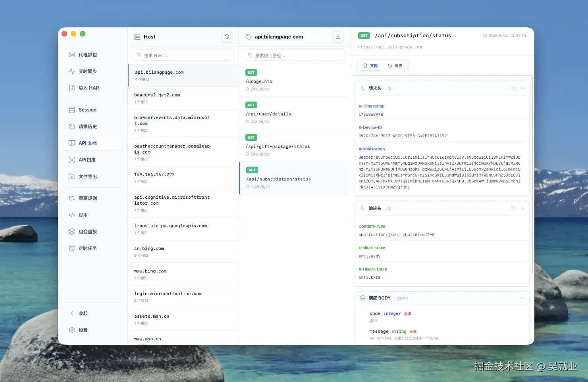Select API 文档 in the sidebar
Image resolution: width=588 pixels, height=382 pixels.
pyautogui.click(x=93, y=143)
